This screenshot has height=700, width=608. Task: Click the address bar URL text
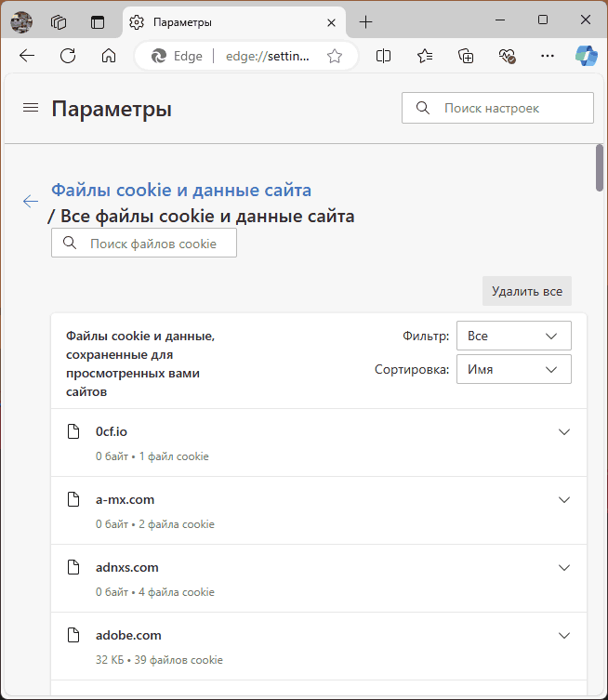268,56
